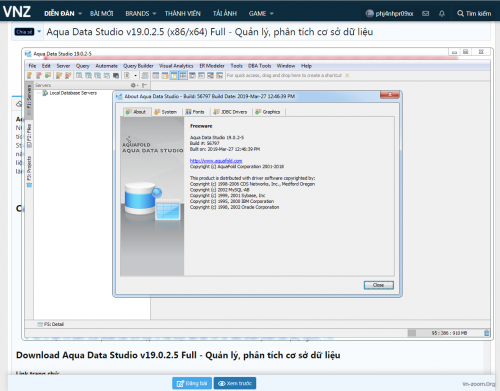Close the About dialog with red X
Image resolution: width=500 pixels, height=391 pixels.
click(x=390, y=95)
